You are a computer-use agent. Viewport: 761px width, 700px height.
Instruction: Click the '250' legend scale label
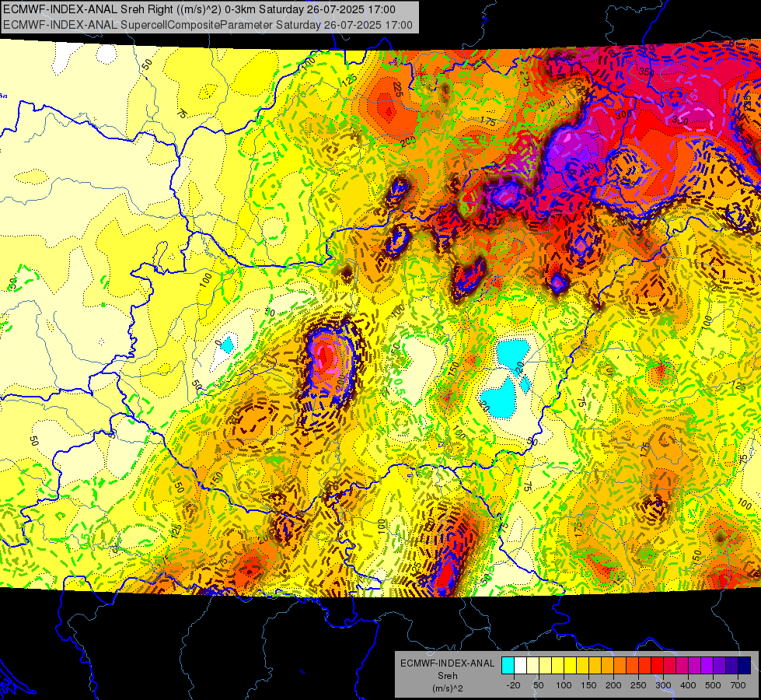tap(638, 685)
